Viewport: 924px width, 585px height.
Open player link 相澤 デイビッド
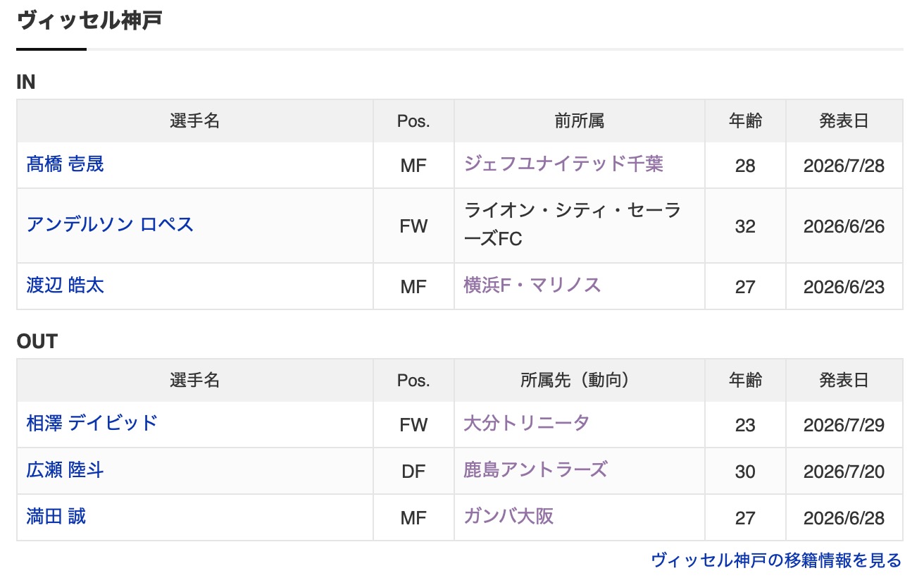[x=92, y=423]
